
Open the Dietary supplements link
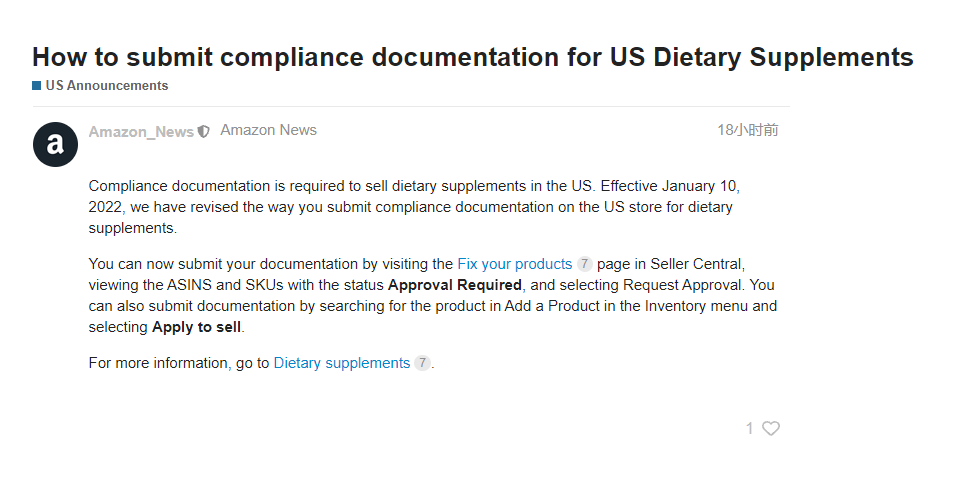click(342, 364)
